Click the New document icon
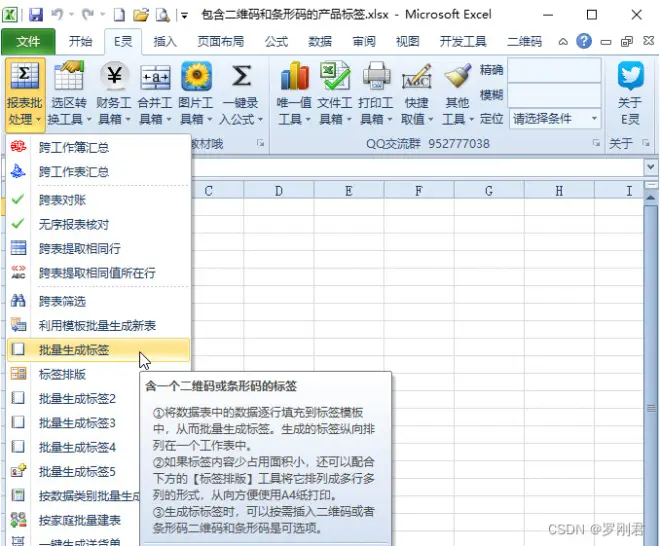Viewport: 660px width, 546px height. 120,15
